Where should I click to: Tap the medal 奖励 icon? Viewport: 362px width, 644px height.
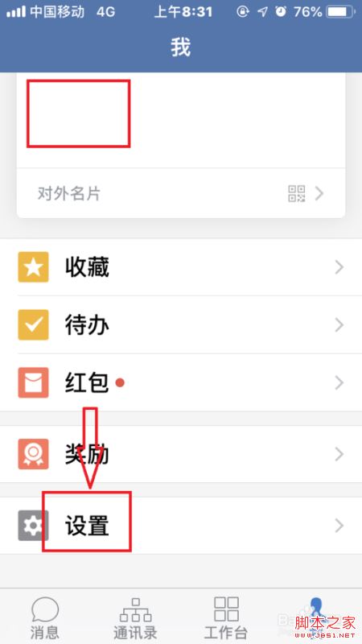pyautogui.click(x=33, y=454)
